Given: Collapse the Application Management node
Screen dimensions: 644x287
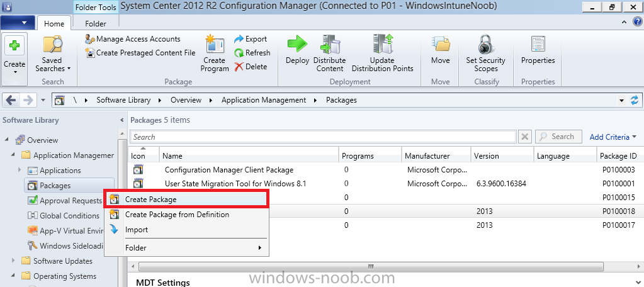Looking at the screenshot, I should (13, 155).
